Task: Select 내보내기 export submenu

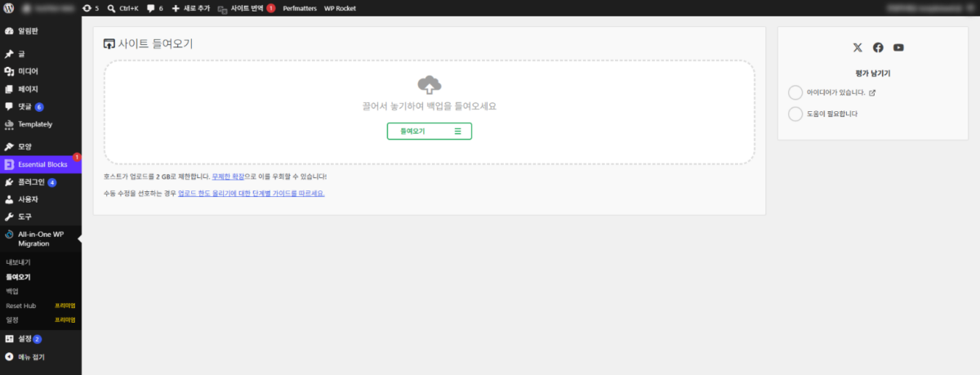Action: pos(18,262)
